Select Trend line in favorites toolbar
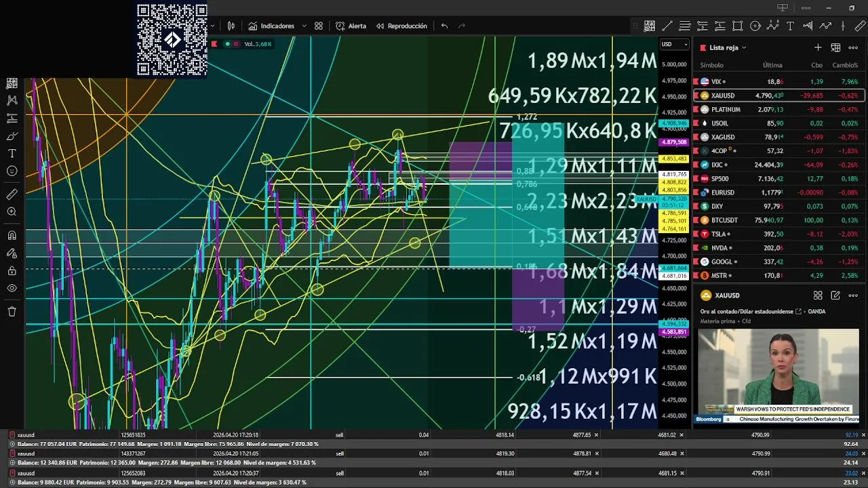This screenshot has width=868, height=488. pos(667,26)
